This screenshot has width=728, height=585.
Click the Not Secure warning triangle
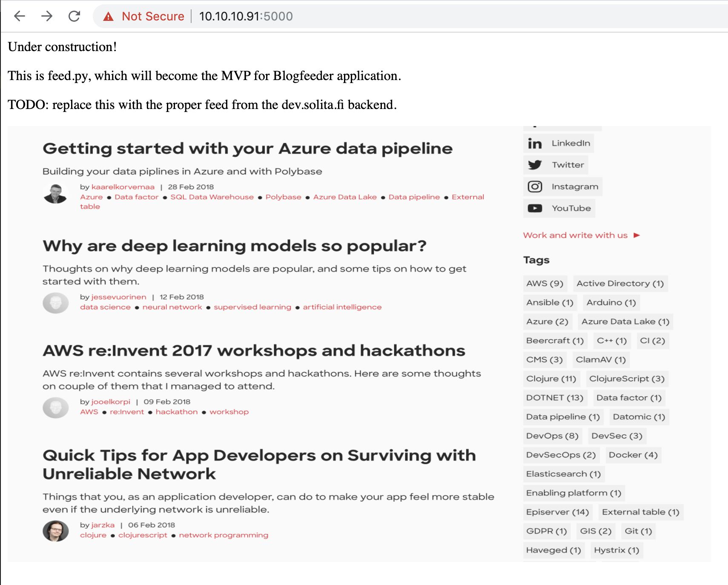tap(109, 17)
